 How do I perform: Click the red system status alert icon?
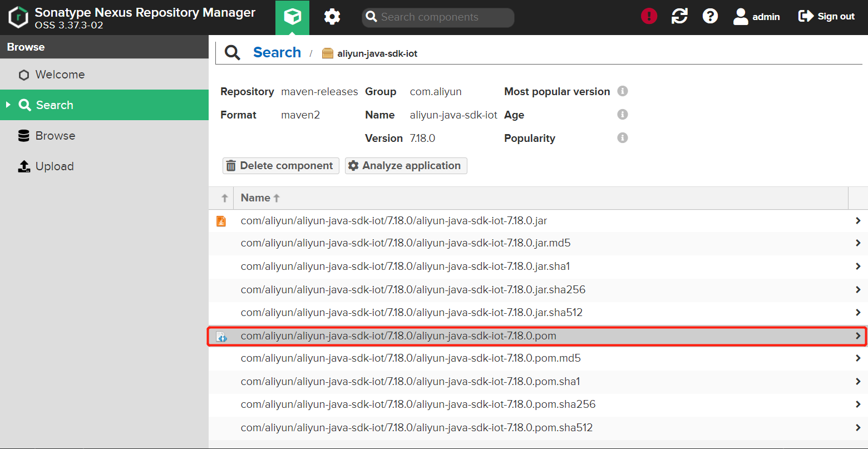point(649,16)
